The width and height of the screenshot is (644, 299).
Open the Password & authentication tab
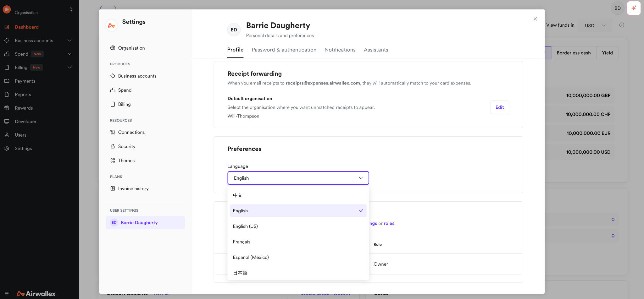[x=284, y=50]
